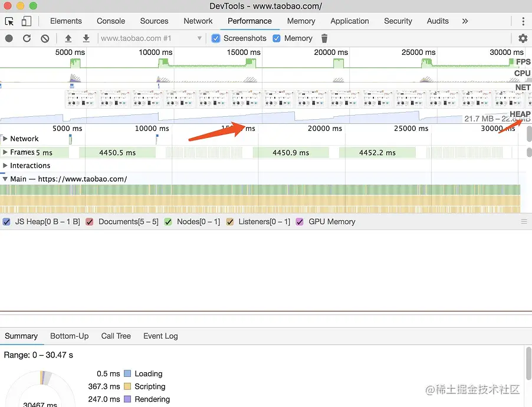Viewport: 532px width, 407px height.
Task: Switch to the Call Tree tab
Action: (116, 336)
